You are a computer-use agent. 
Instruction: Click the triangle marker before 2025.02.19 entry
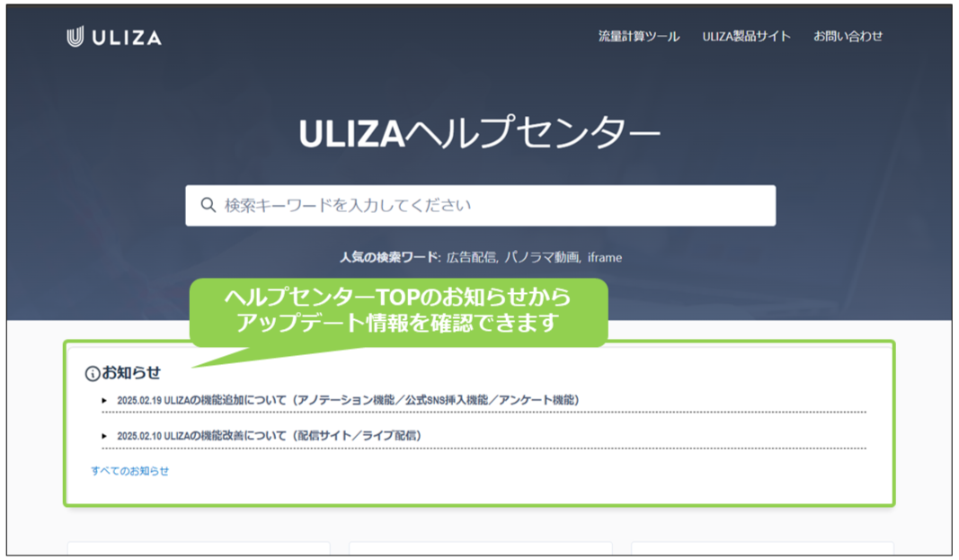tap(104, 401)
